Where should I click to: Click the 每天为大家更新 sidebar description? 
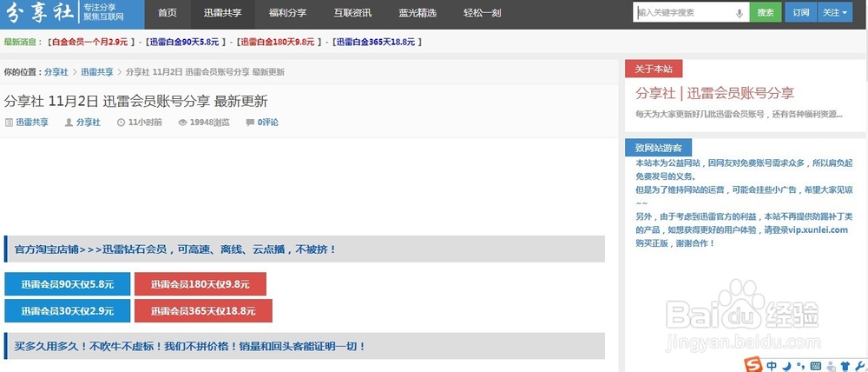[739, 115]
